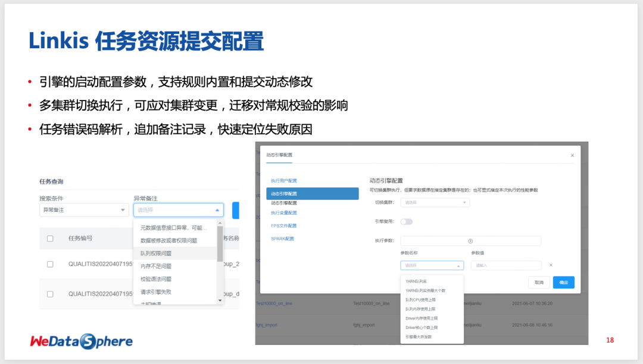Close the 动态引擎配置 dialog with the X
Image resolution: width=643 pixels, height=364 pixels.
pyautogui.click(x=572, y=155)
